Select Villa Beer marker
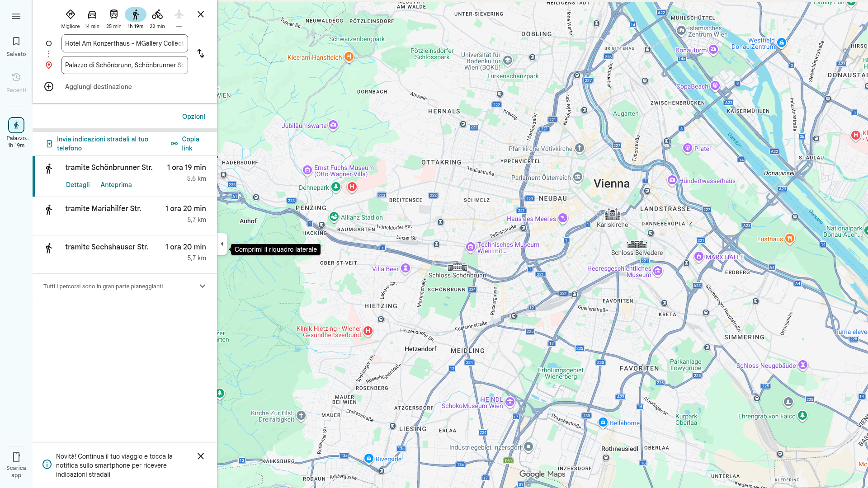 point(406,268)
